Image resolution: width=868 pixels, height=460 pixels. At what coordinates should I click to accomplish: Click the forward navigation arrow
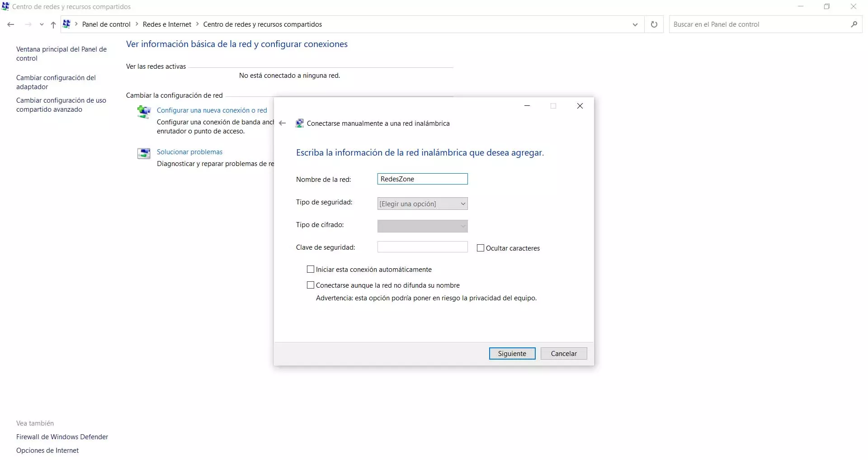(28, 24)
